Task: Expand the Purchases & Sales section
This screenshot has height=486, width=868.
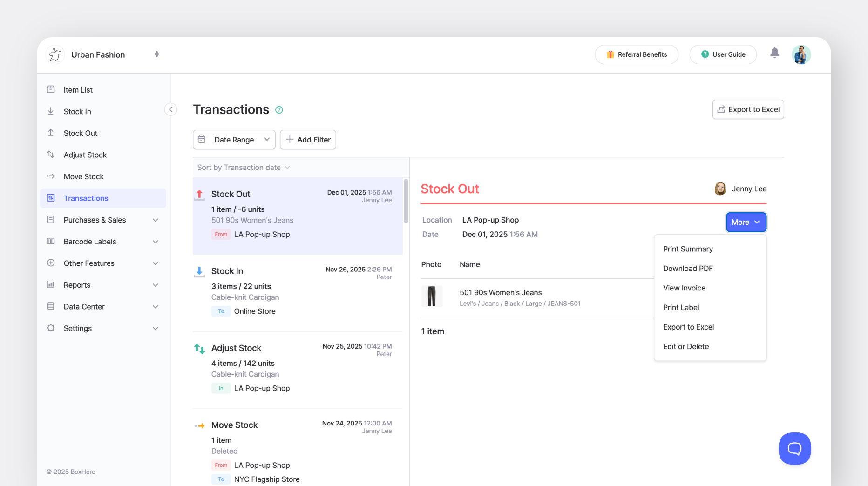Action: [156, 220]
